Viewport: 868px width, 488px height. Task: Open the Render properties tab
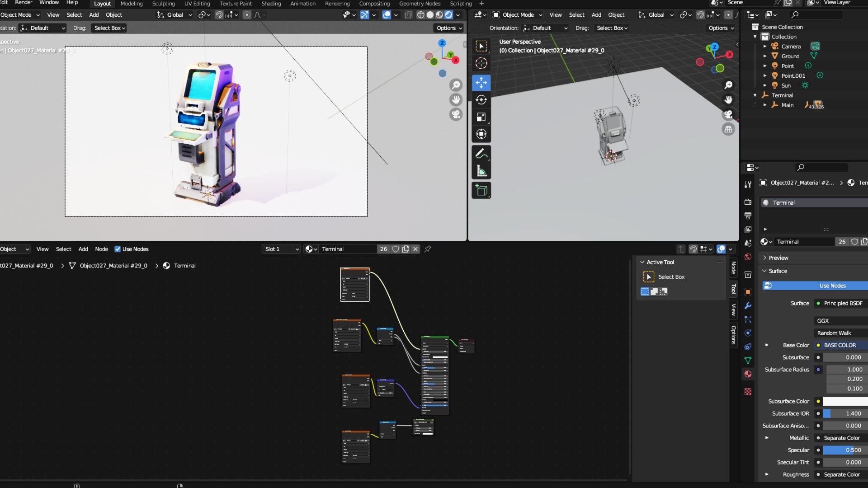click(x=748, y=202)
